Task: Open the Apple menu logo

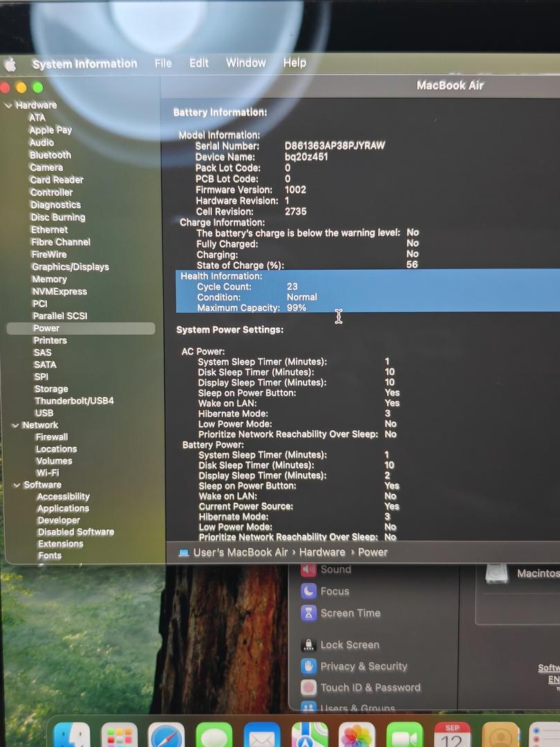Action: pos(10,64)
